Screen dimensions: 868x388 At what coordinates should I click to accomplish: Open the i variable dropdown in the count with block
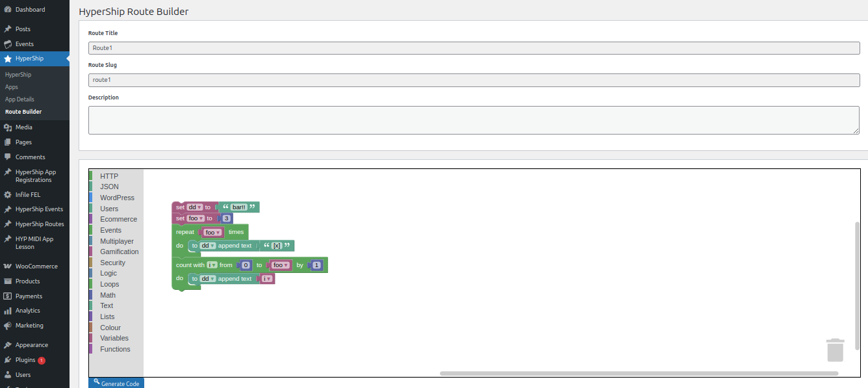212,265
